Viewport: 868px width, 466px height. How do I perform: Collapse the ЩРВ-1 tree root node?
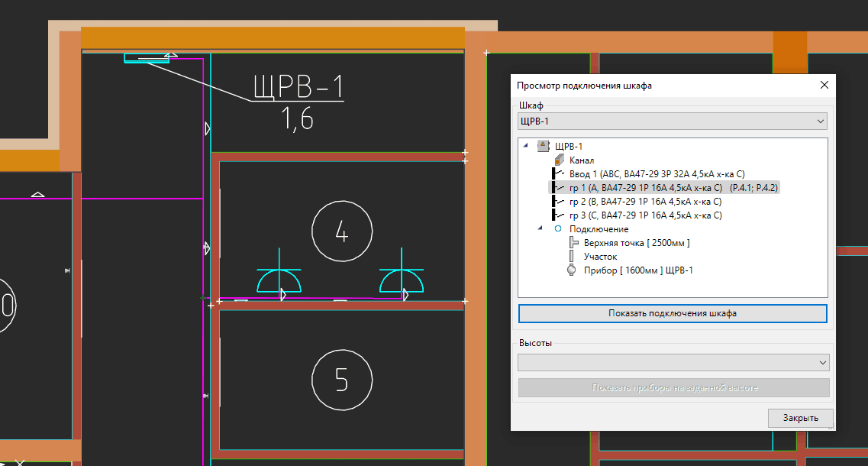[x=525, y=146]
